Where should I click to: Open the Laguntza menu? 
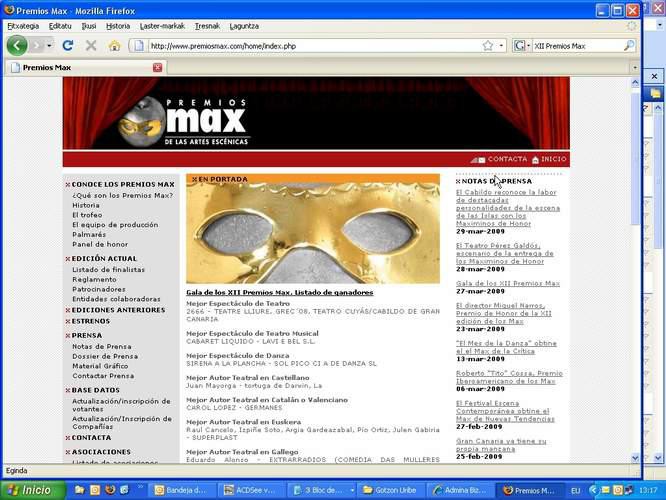coord(244,26)
